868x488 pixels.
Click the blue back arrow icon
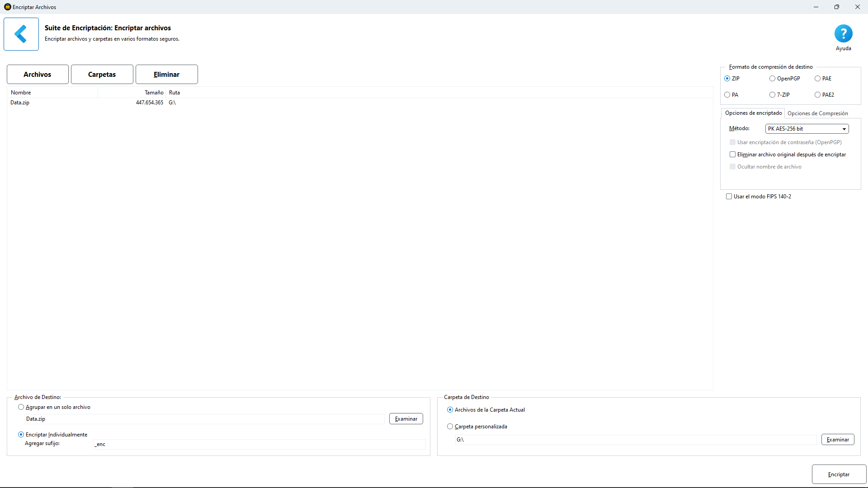21,34
